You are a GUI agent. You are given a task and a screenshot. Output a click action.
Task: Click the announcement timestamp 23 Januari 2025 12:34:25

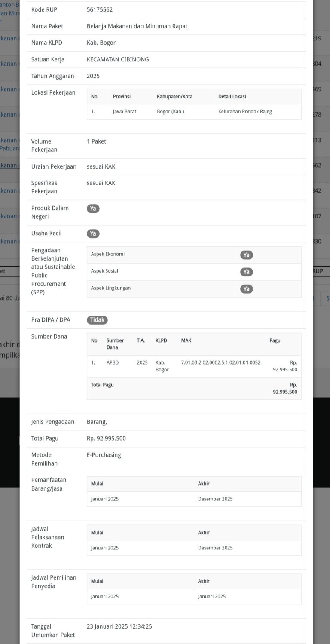[x=119, y=627]
